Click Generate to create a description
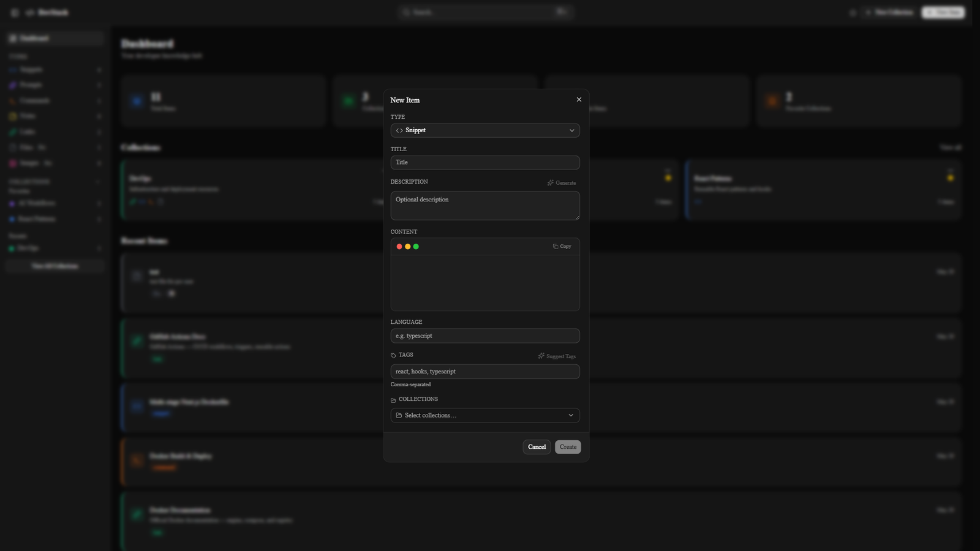The height and width of the screenshot is (551, 980). (x=562, y=183)
